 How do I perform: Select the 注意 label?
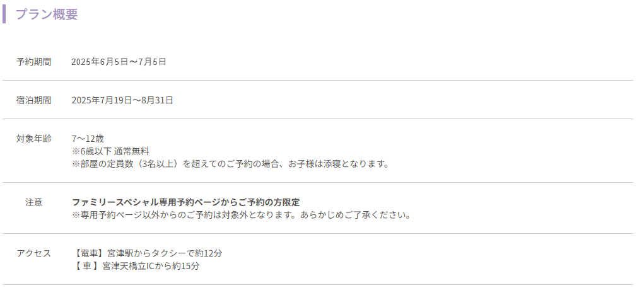tap(33, 202)
